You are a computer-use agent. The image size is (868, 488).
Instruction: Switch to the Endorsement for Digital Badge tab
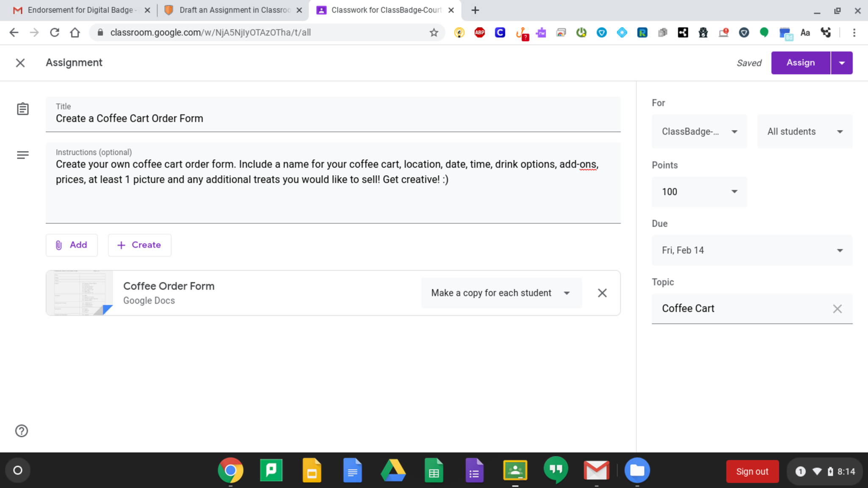(x=81, y=10)
